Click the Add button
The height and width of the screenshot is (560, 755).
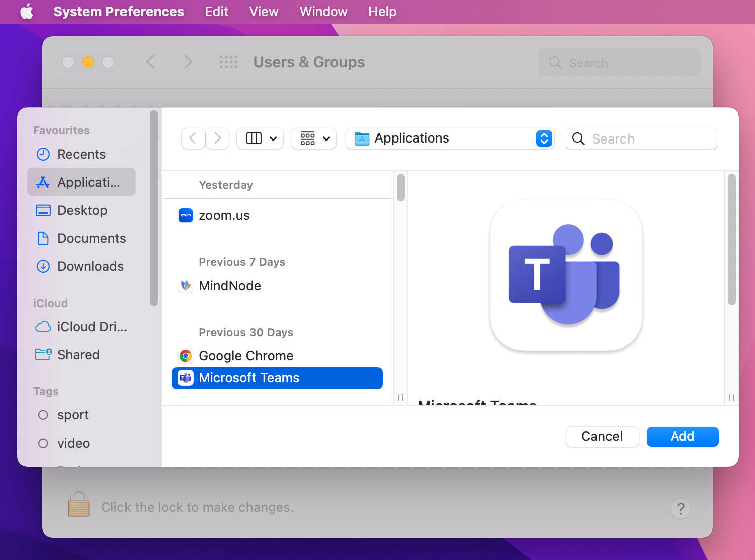(682, 436)
